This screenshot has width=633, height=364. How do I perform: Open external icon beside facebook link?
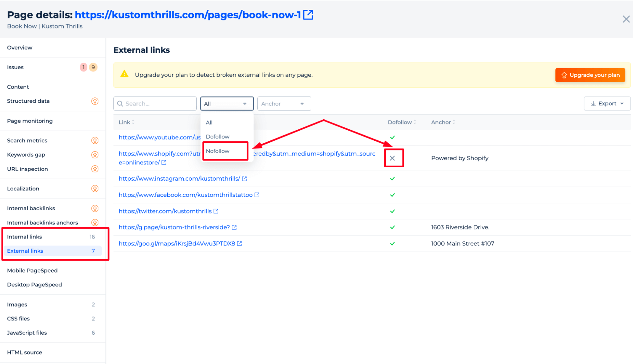pyautogui.click(x=257, y=195)
